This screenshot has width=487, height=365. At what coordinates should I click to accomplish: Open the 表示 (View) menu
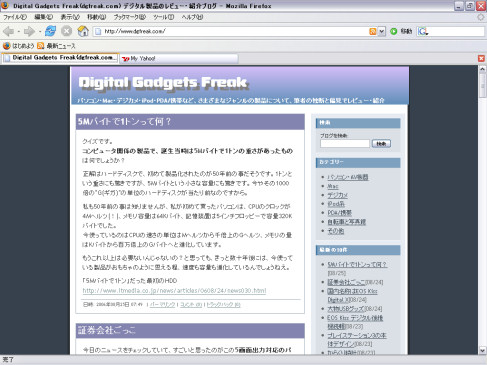70,17
